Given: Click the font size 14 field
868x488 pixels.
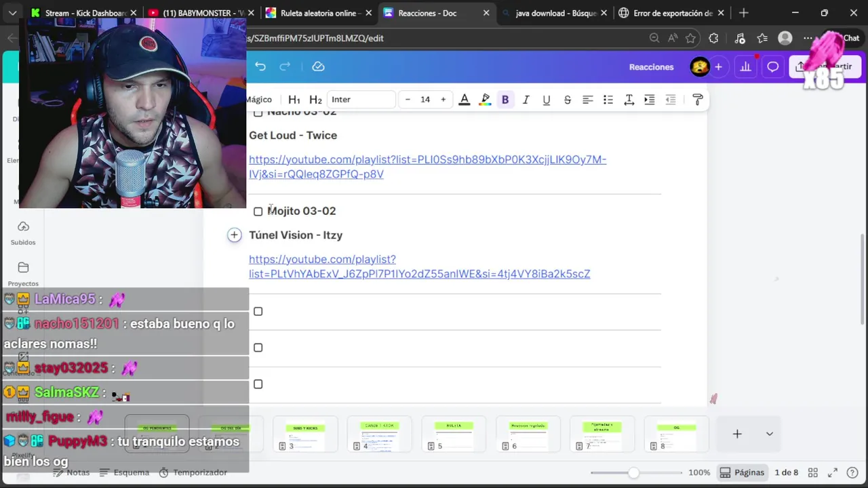Looking at the screenshot, I should (425, 100).
